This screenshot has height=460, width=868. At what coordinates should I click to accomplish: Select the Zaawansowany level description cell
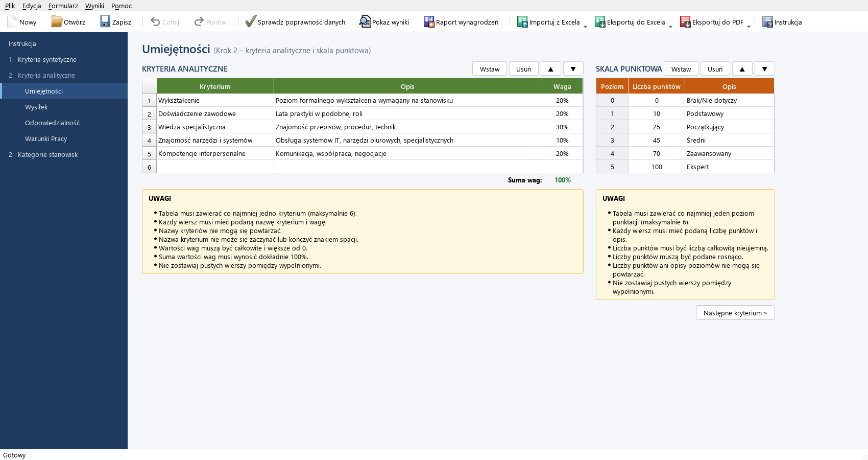point(729,153)
